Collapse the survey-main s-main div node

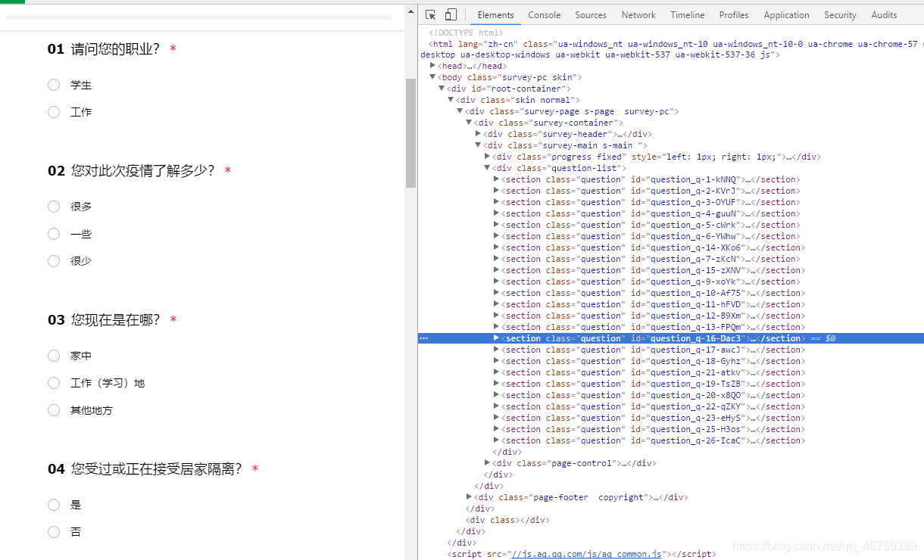pos(478,145)
